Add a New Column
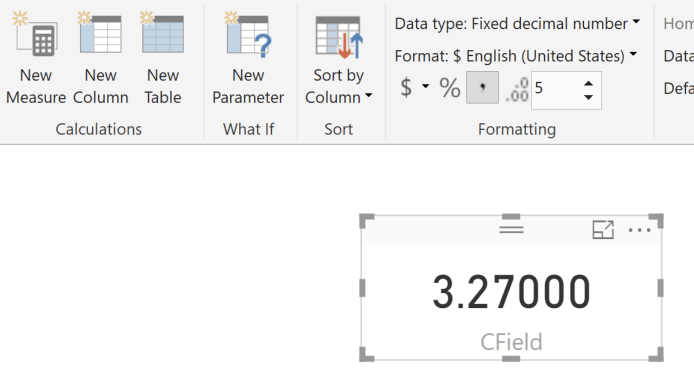The width and height of the screenshot is (694, 384). [100, 59]
